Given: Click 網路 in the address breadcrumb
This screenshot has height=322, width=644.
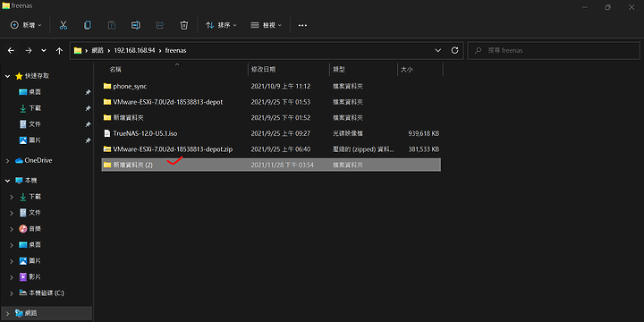Looking at the screenshot, I should click(97, 50).
